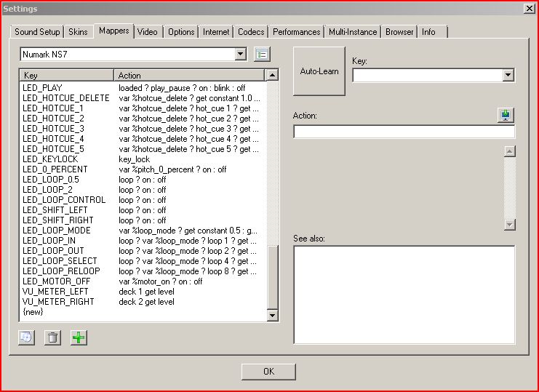The height and width of the screenshot is (392, 539).
Task: Select the {new} entry in key list
Action: [33, 312]
